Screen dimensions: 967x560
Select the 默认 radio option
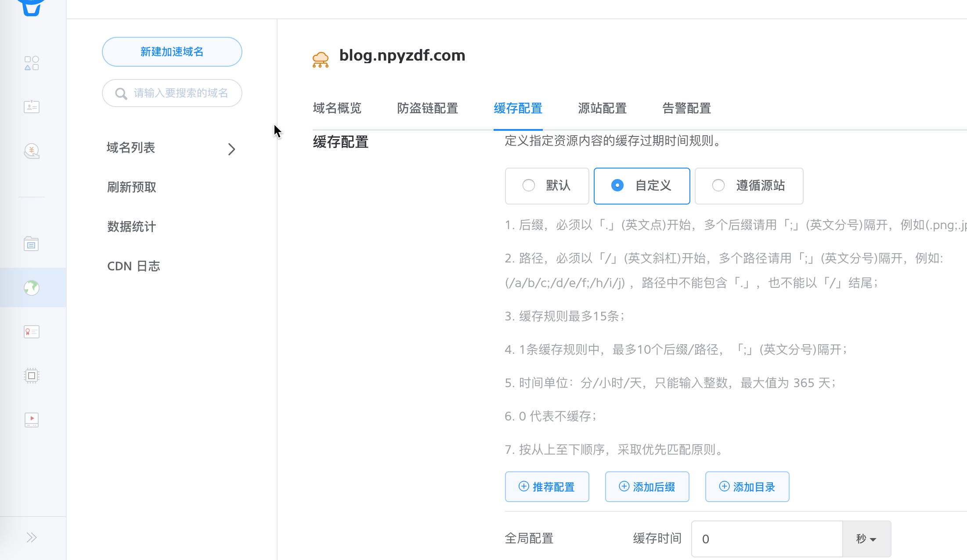[x=529, y=186]
